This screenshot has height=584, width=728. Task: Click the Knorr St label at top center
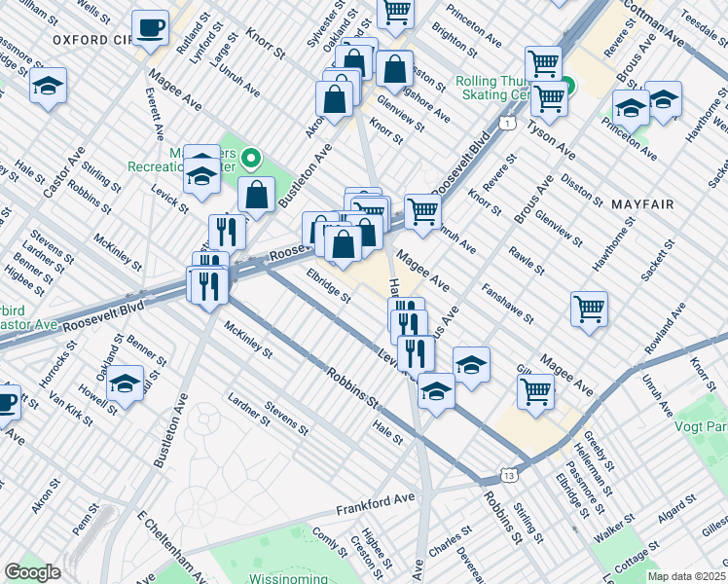point(266,43)
